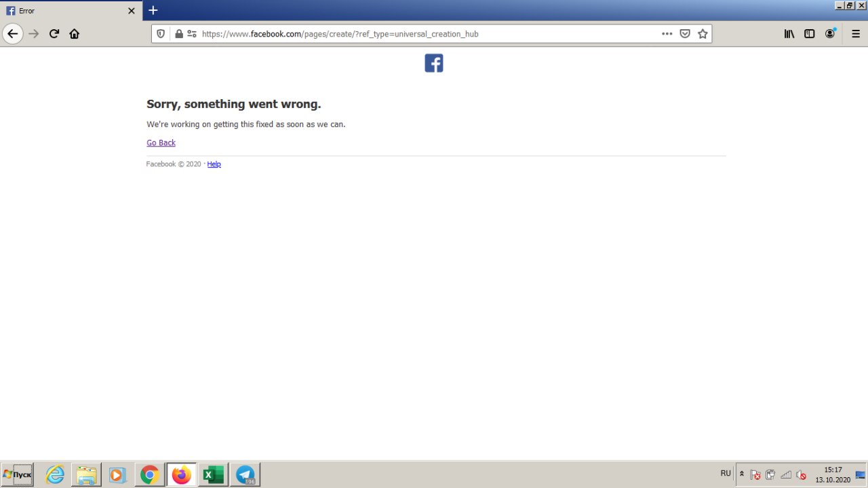Click the RU language indicator
This screenshot has height=488, width=868.
tap(726, 473)
